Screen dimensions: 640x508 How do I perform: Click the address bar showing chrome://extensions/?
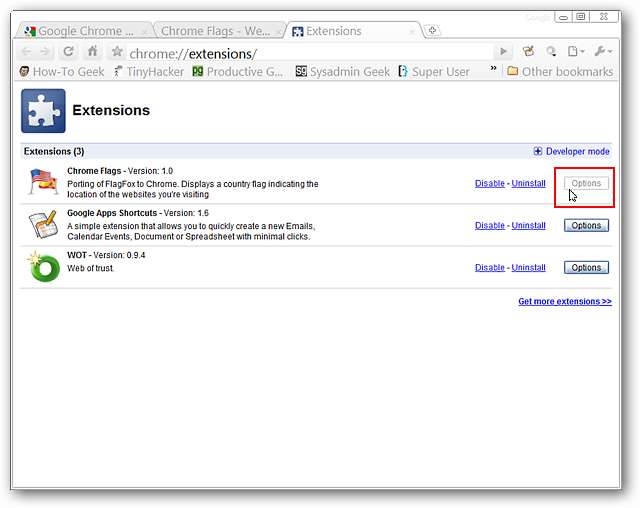click(x=300, y=52)
